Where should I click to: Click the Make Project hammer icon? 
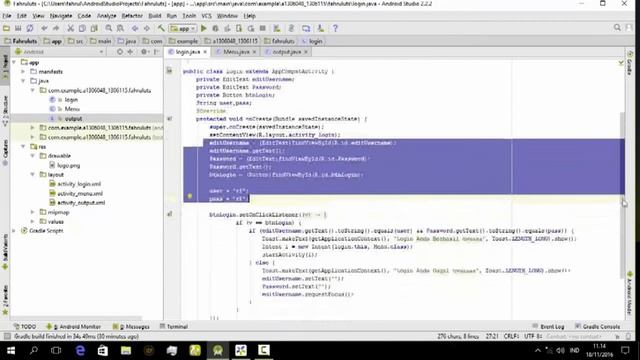tap(161, 28)
